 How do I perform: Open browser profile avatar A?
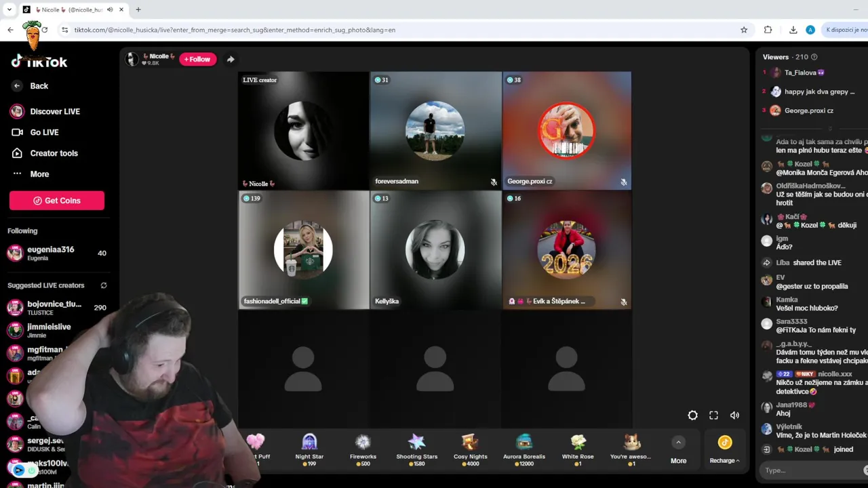click(810, 30)
